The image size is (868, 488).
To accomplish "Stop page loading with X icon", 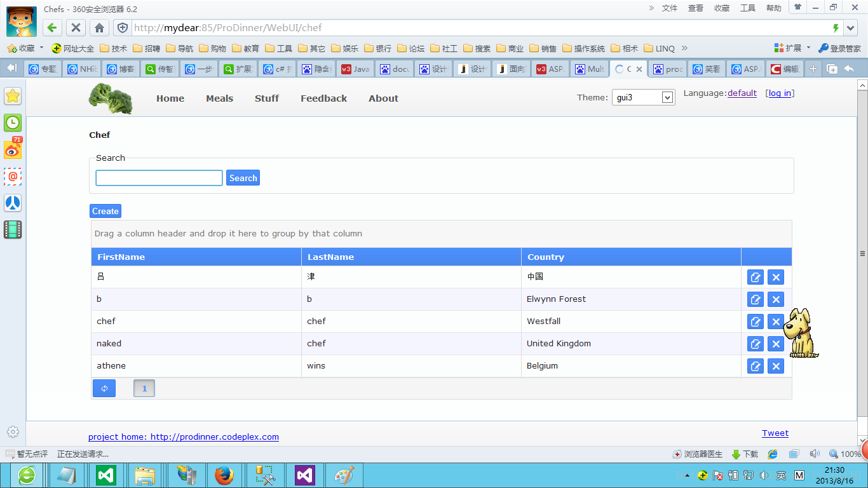I will [76, 28].
